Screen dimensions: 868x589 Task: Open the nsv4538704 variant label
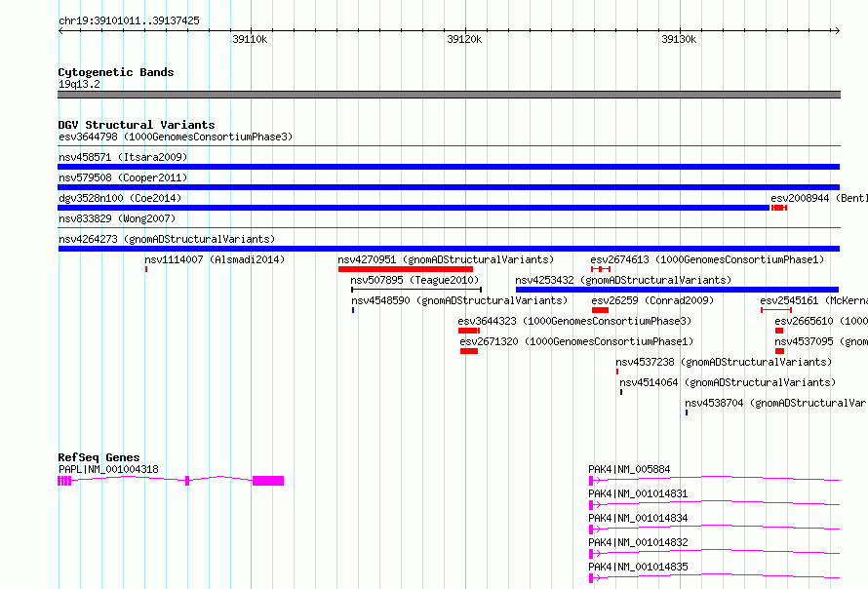click(776, 403)
